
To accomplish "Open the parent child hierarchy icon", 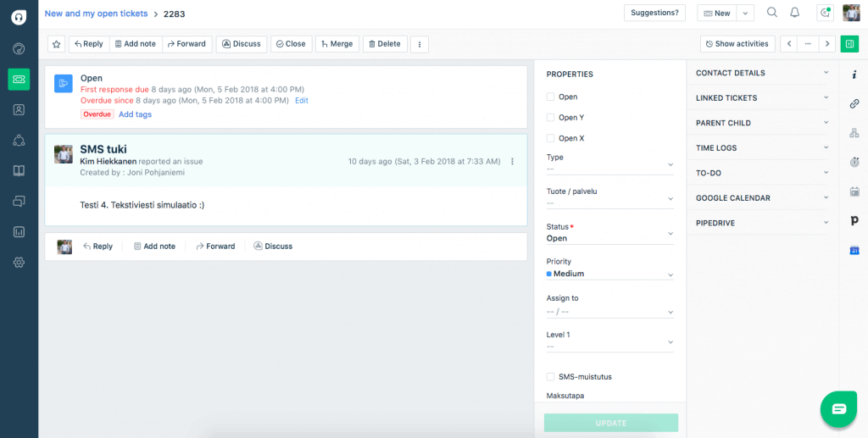I will tap(854, 133).
